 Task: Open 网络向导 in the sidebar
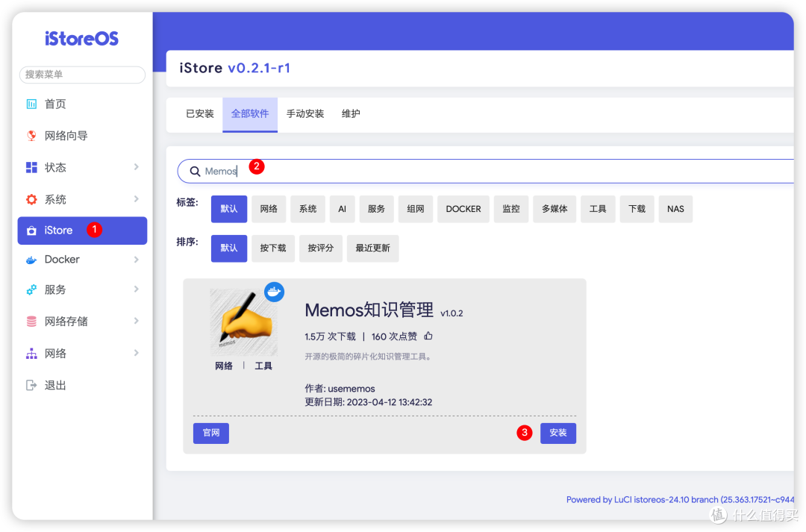click(x=82, y=136)
